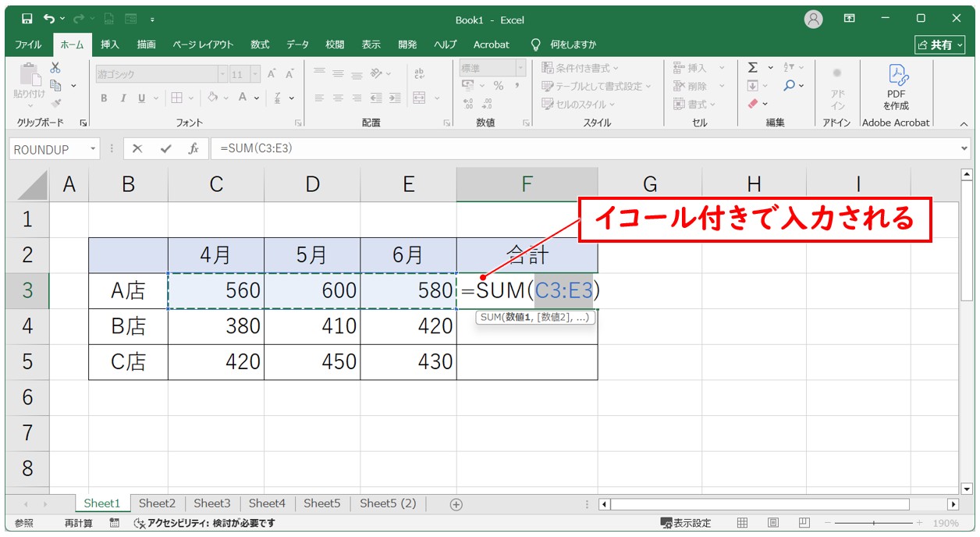This screenshot has height=537, width=980.
Task: Toggle Bold formatting button
Action: [104, 98]
